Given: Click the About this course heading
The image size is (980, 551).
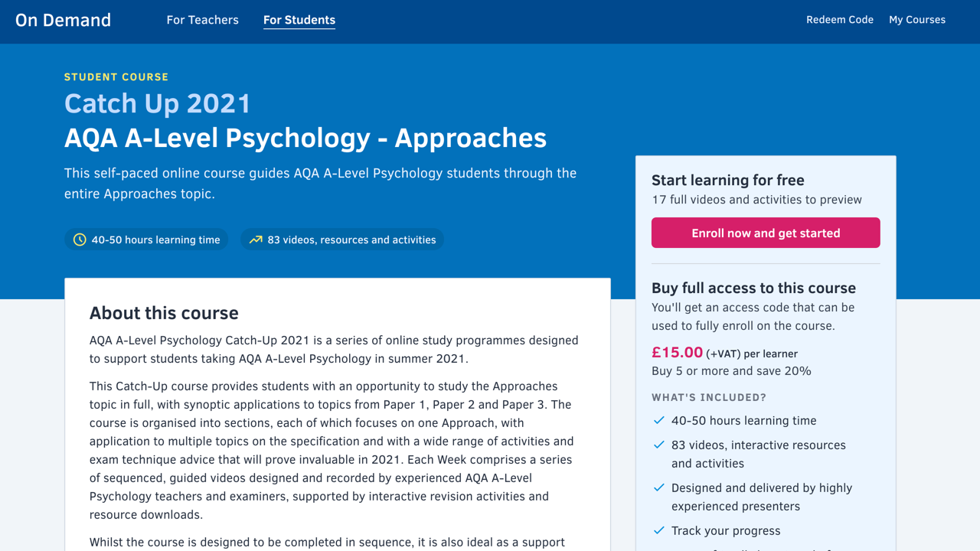Looking at the screenshot, I should point(164,313).
